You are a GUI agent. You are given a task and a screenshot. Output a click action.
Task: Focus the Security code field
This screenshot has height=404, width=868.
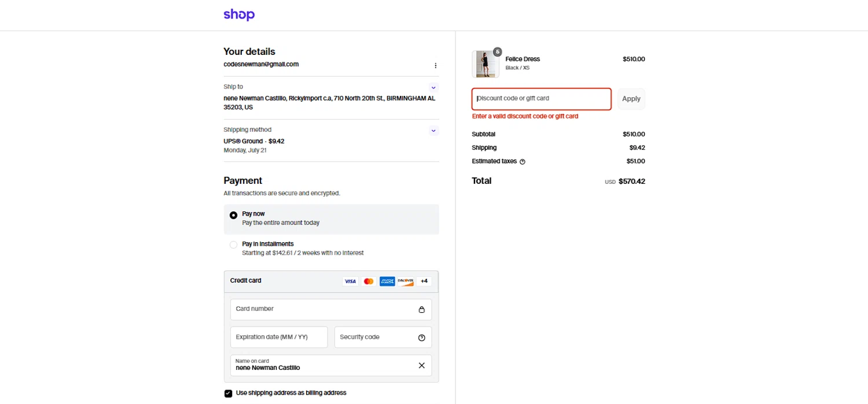tap(383, 338)
